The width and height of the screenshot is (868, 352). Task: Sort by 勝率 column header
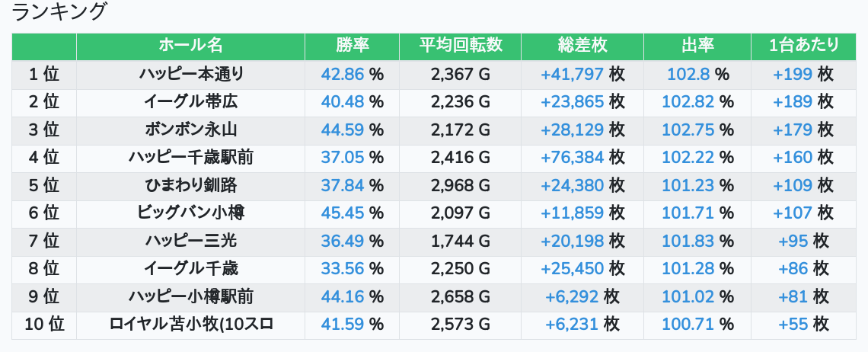353,46
